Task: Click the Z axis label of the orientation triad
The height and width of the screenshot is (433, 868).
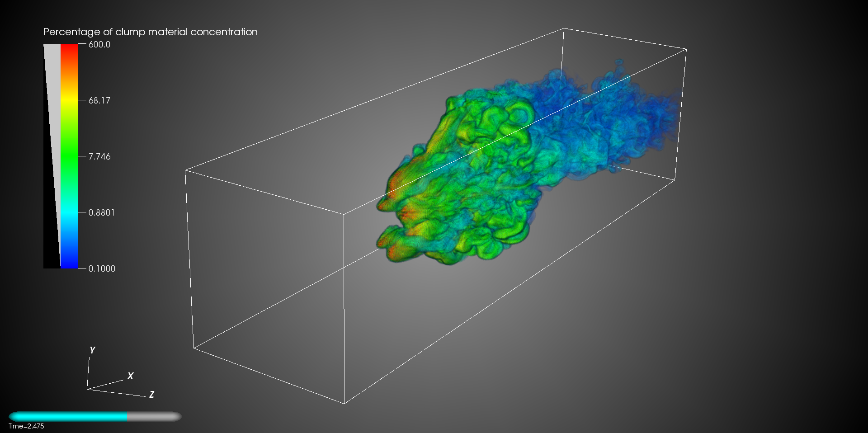Action: tap(152, 395)
